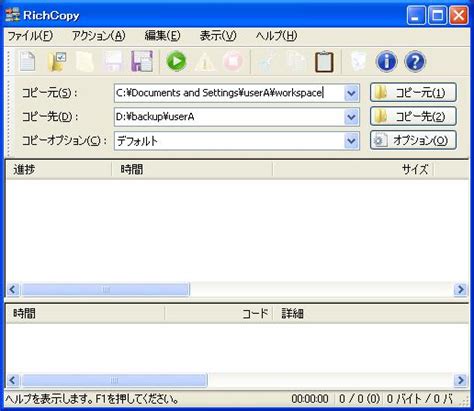474x411 pixels.
Task: Click the コピー元(1) browse button
Action: [413, 92]
